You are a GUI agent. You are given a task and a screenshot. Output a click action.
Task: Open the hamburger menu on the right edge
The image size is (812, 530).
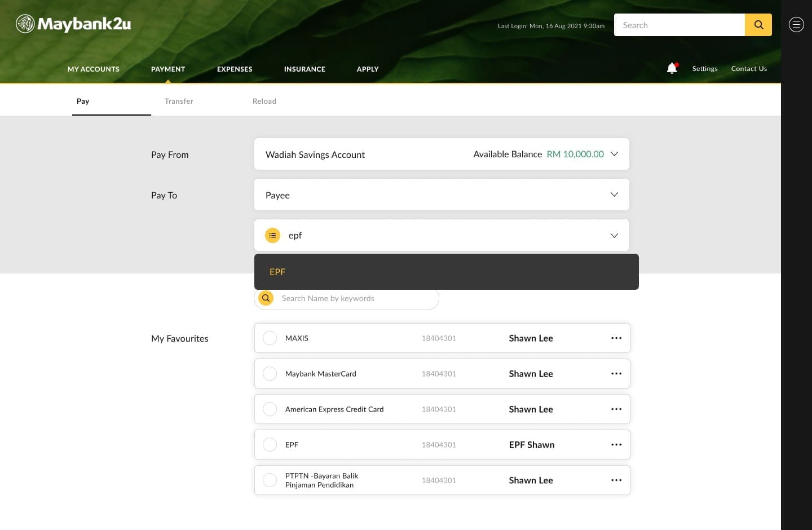coord(796,24)
